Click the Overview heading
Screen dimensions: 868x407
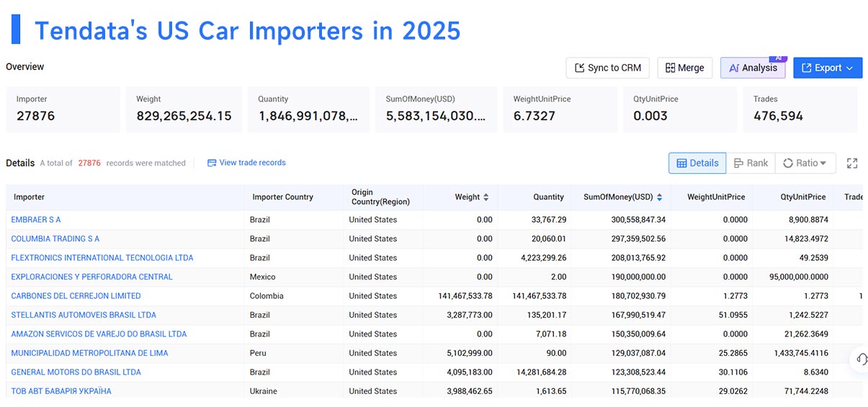(x=25, y=67)
